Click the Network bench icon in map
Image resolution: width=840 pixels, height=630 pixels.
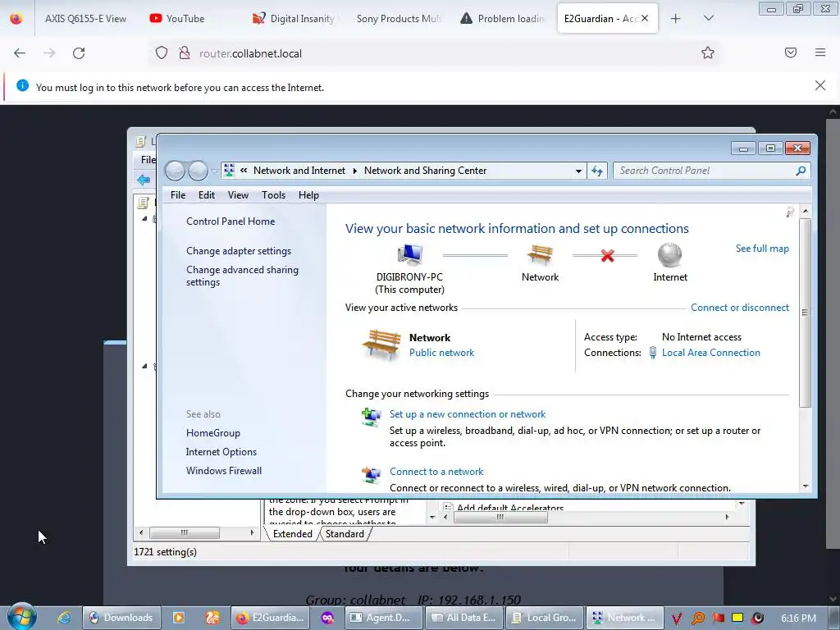pos(540,255)
